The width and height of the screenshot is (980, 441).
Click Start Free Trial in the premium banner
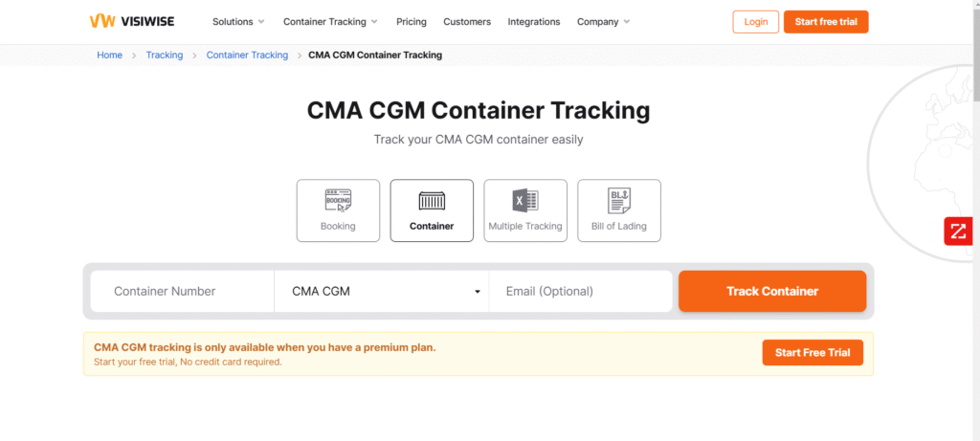point(813,353)
